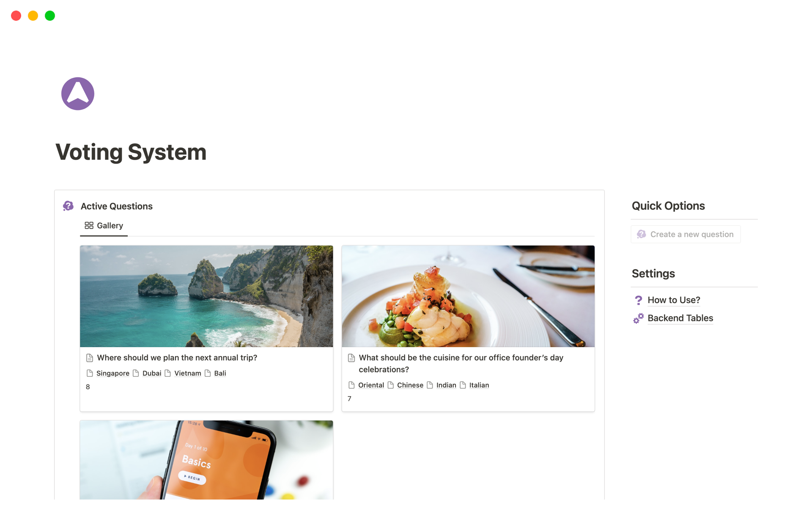Click the seafood dish cover image

click(468, 296)
